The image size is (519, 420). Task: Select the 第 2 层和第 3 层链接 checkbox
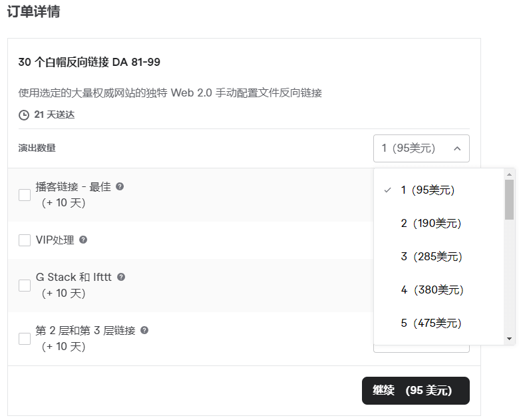[x=25, y=339]
